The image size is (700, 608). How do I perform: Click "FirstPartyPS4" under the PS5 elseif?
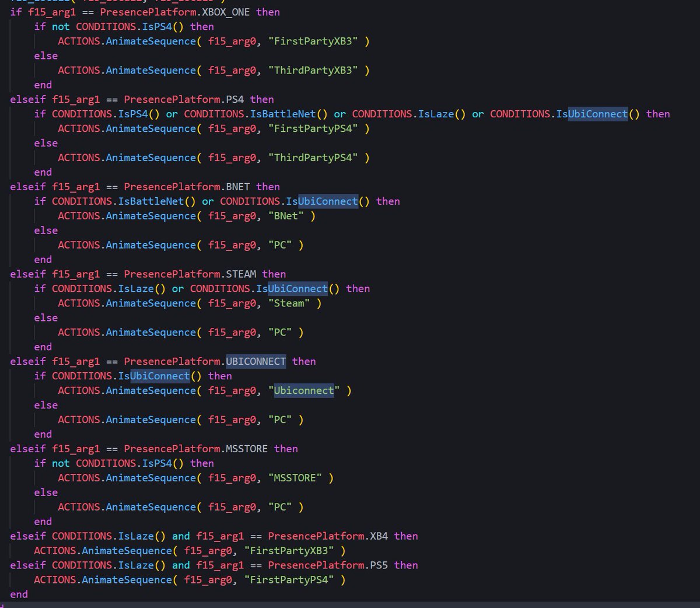coord(289,580)
